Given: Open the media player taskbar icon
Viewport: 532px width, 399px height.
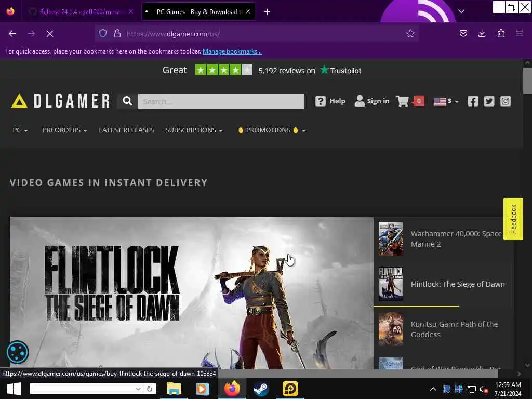Looking at the screenshot, I should coord(203,389).
